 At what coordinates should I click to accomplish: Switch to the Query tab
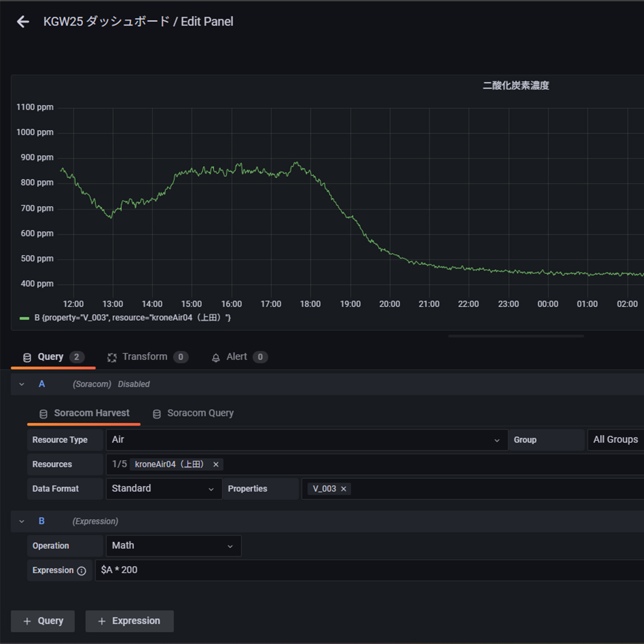[50, 357]
